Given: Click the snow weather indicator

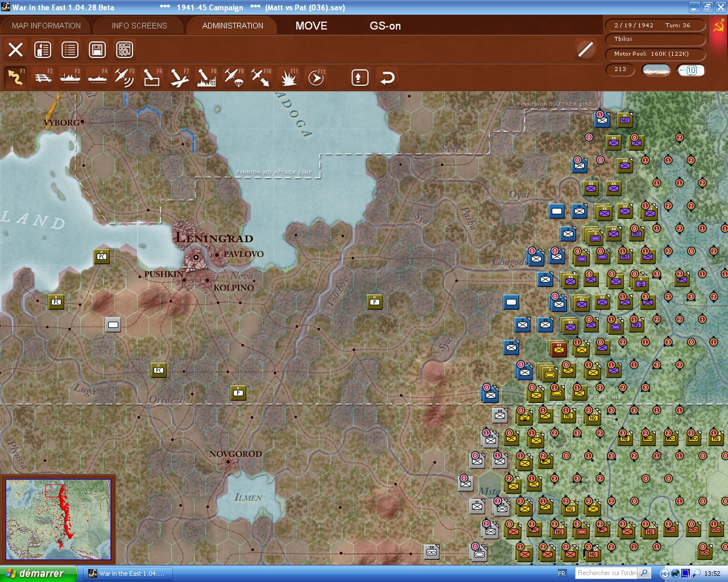Looking at the screenshot, I should click(656, 70).
